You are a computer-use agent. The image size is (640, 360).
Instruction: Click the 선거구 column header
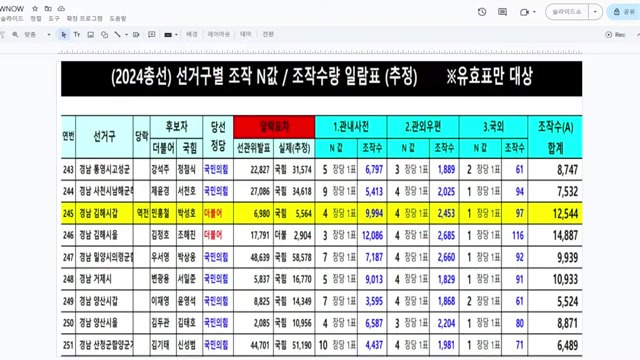point(104,137)
